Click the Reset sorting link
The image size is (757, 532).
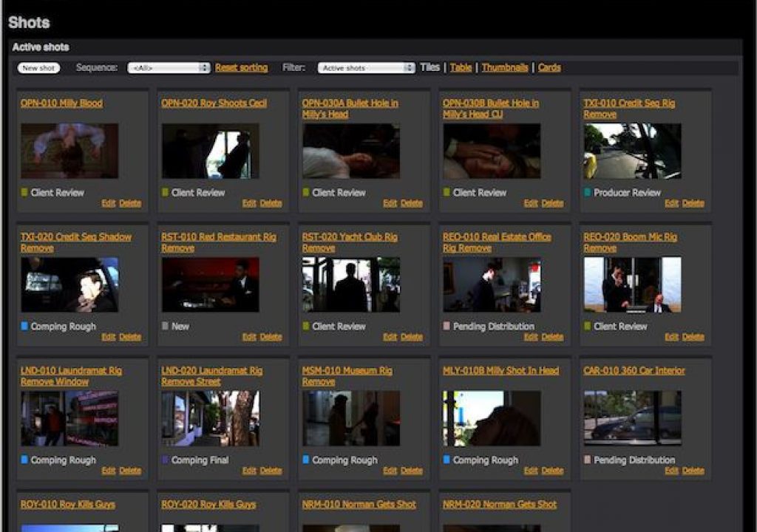pyautogui.click(x=242, y=67)
